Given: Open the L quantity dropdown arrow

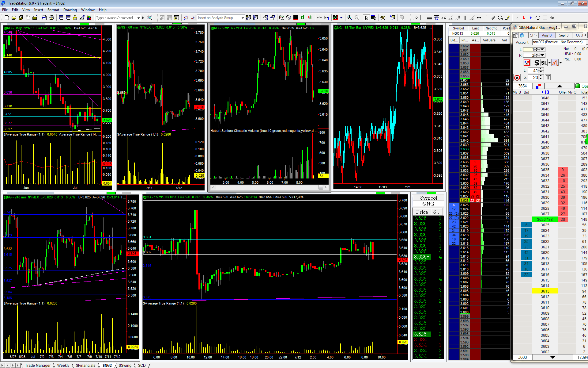Looking at the screenshot, I should 542,49.
